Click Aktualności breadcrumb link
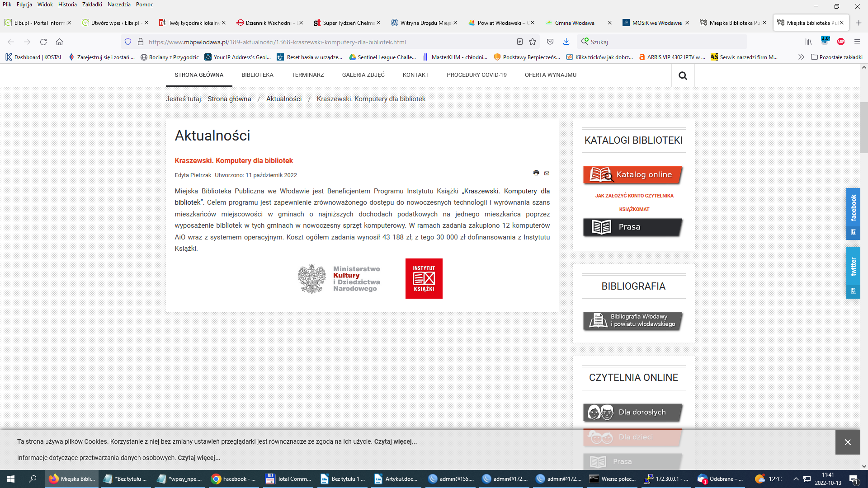The width and height of the screenshot is (868, 488). click(284, 99)
